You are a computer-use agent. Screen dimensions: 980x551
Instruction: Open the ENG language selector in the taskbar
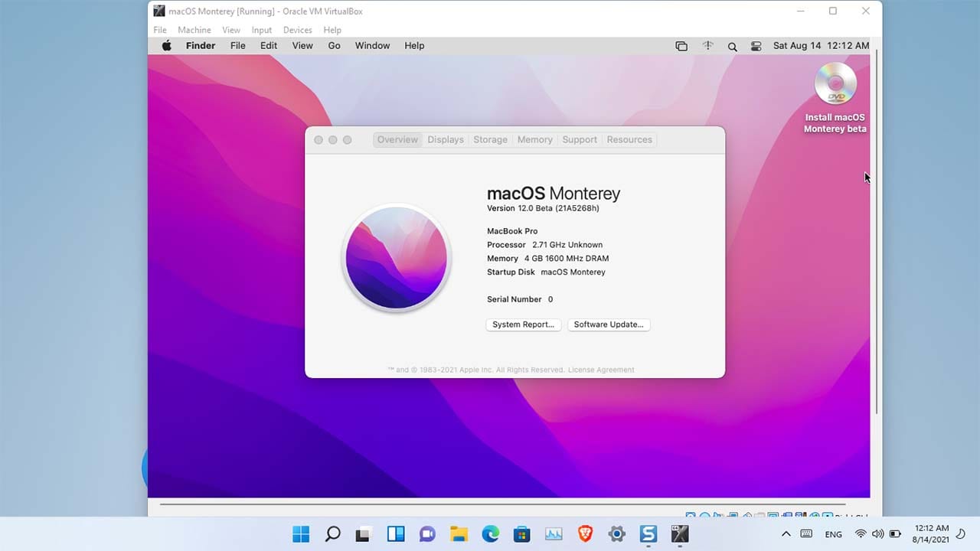pyautogui.click(x=833, y=534)
